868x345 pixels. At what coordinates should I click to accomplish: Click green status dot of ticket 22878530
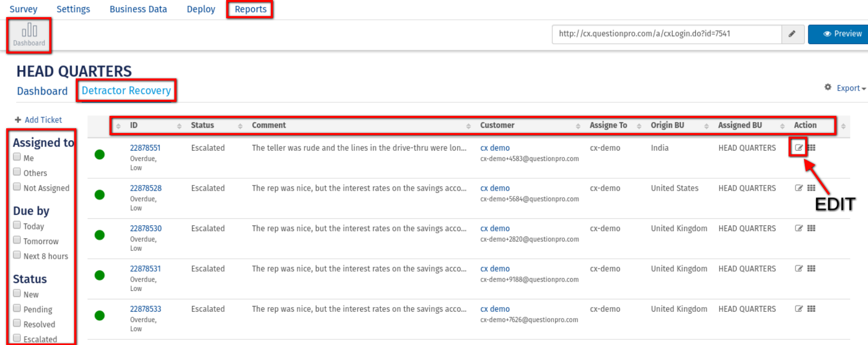100,235
